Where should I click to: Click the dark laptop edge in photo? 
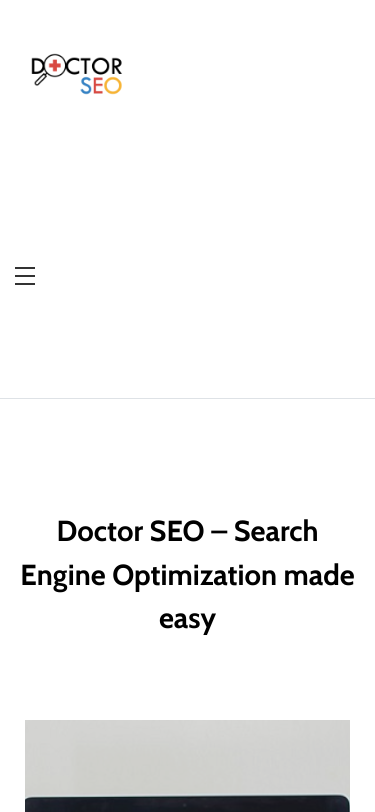188,805
